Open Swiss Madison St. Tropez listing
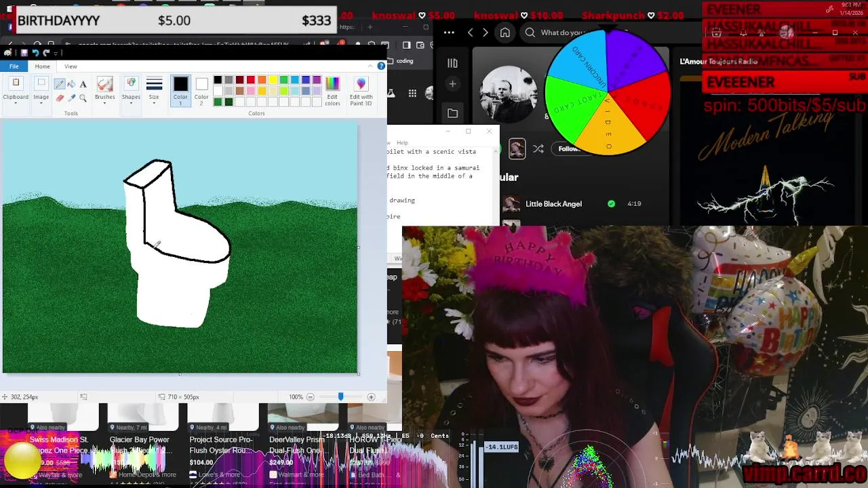This screenshot has width=868, height=488. click(59, 445)
